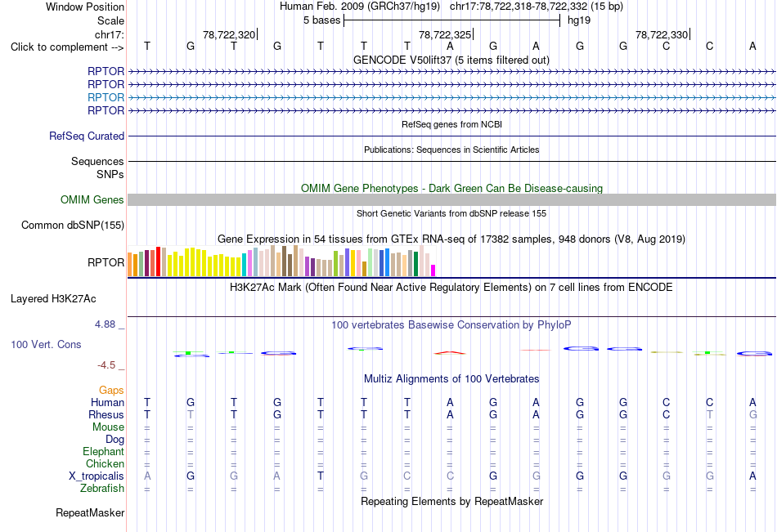Open the 'OMIM Gene Phenotypes' green track title
The height and width of the screenshot is (532, 777).
point(451,188)
